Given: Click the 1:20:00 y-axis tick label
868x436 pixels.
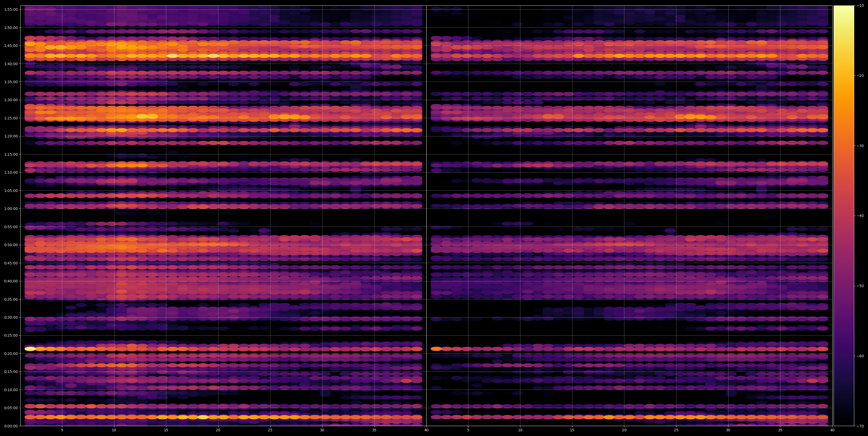Looking at the screenshot, I should (11, 136).
